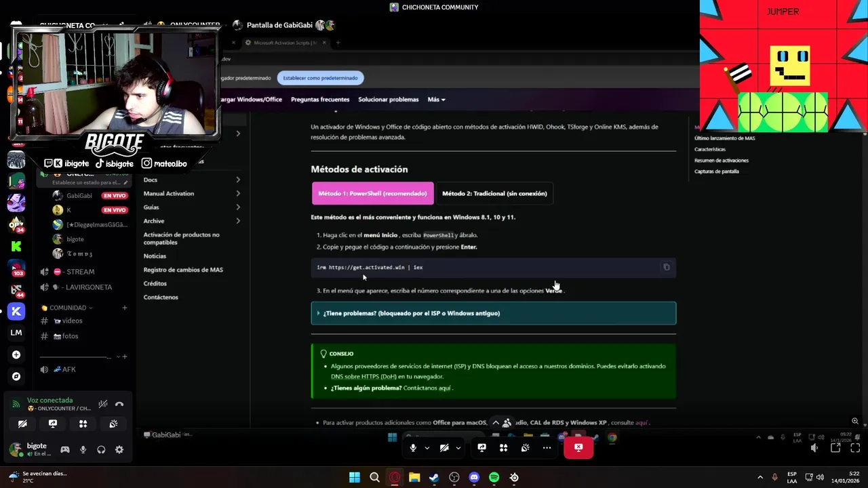Viewport: 868px width, 488px height.
Task: Open soundboard button in voice connected panel
Action: pyautogui.click(x=113, y=424)
